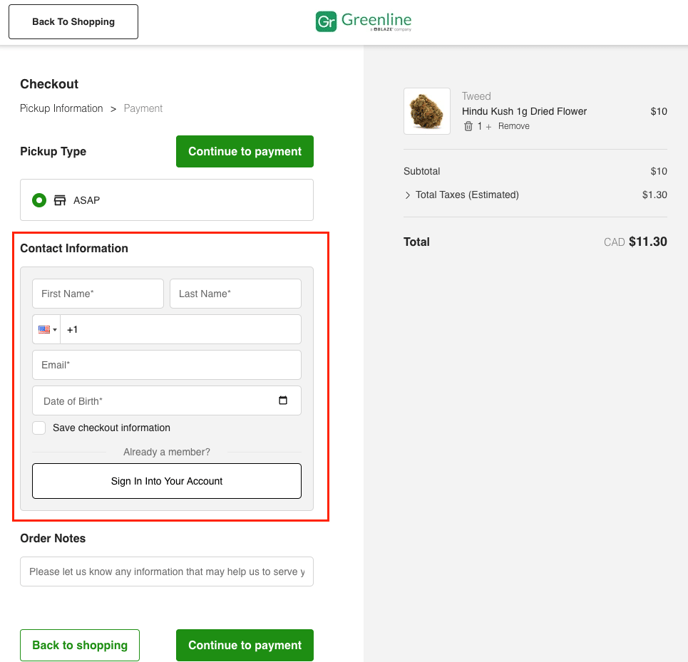This screenshot has height=662, width=688.
Task: Click the Greenline logo in header
Action: [363, 21]
